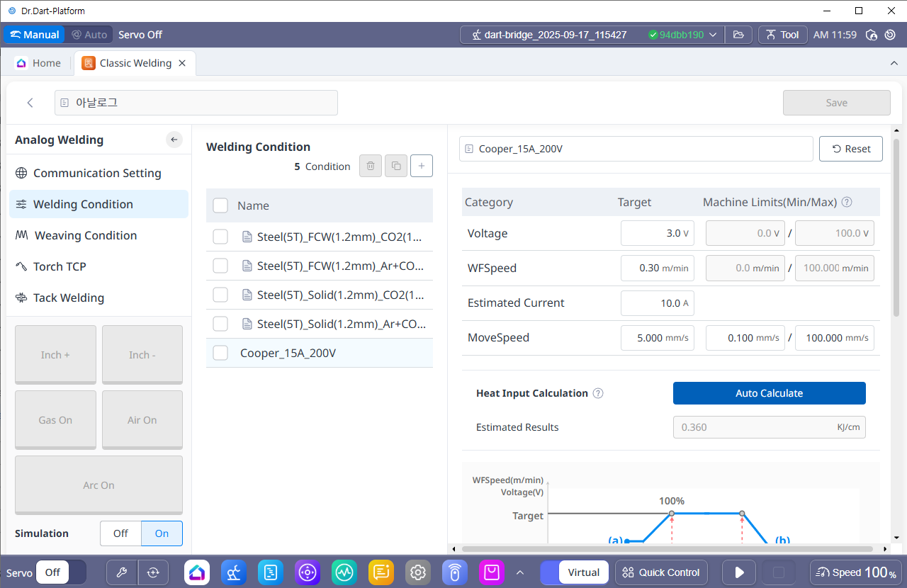
Task: Click the delete condition trash icon
Action: click(370, 166)
